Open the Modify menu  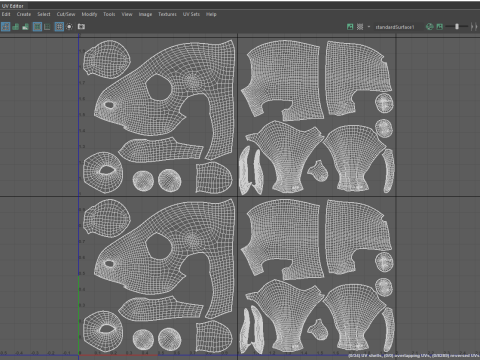89,14
